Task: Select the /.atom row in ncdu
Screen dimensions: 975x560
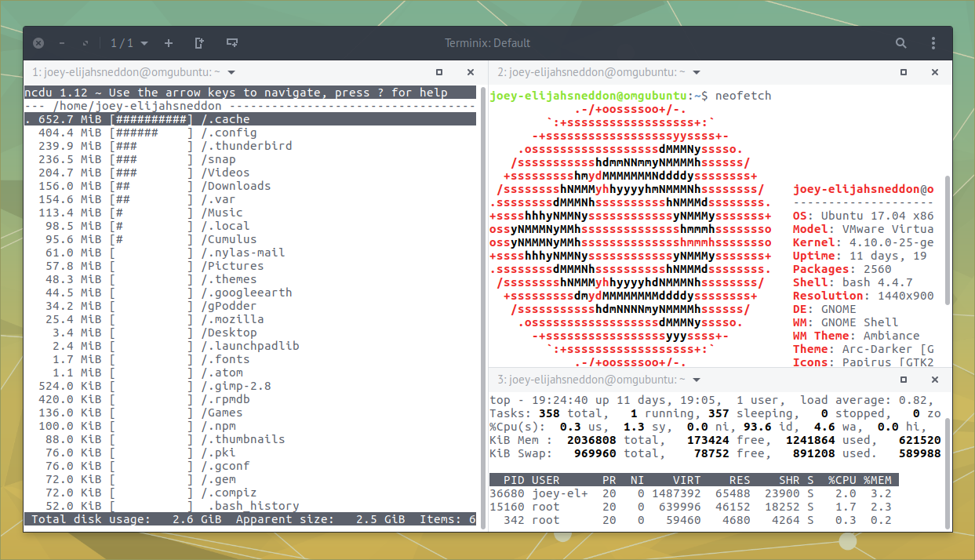Action: [250, 373]
